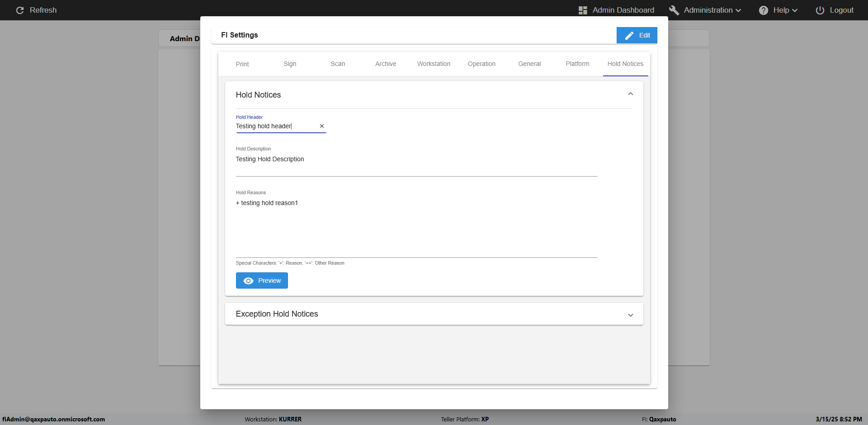868x425 pixels.
Task: Switch to the Print tab
Action: tap(242, 64)
